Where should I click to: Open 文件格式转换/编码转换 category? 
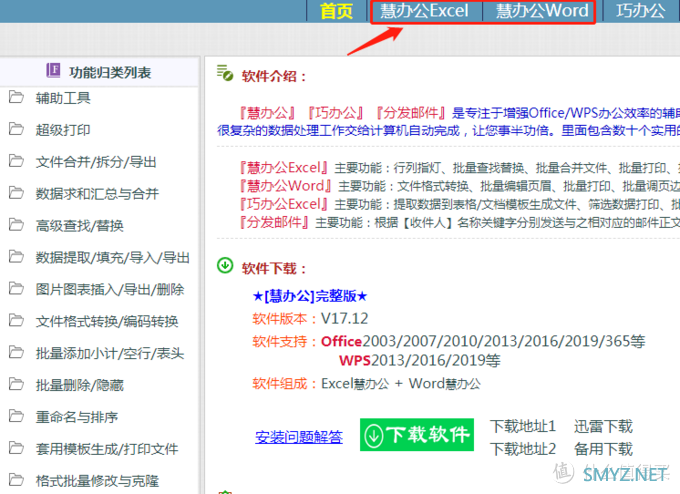[107, 321]
